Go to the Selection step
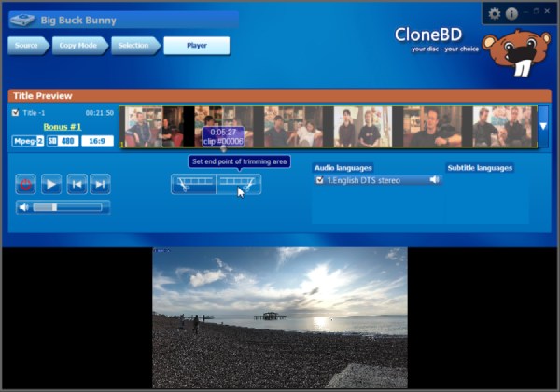This screenshot has width=560, height=392. 135,46
